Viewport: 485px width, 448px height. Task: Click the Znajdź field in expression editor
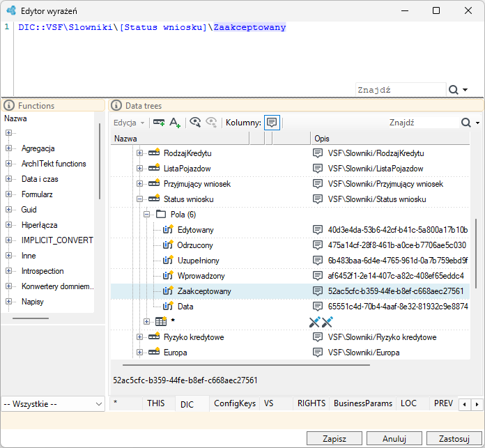click(401, 90)
